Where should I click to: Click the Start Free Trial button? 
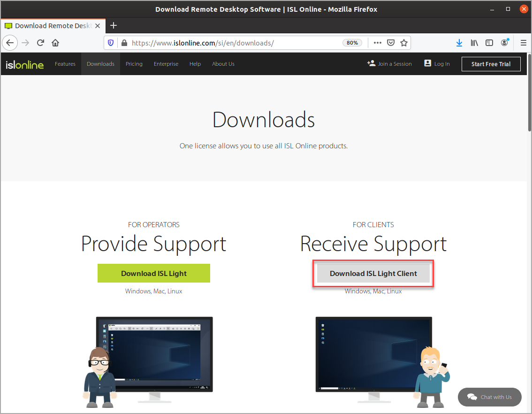point(491,64)
